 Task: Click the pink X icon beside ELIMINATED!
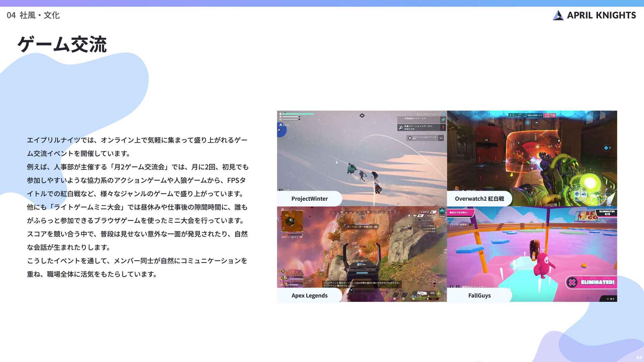coord(572,283)
